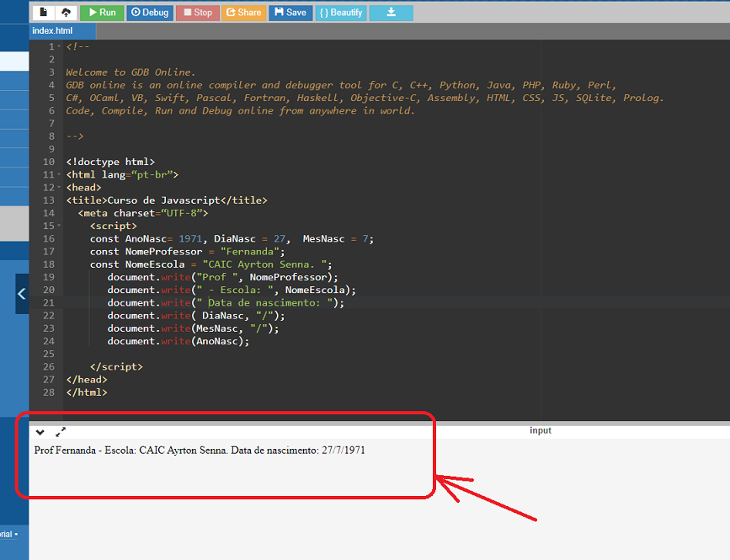Viewport: 730px width, 560px height.
Task: Fold the head tag at line 12
Action: [x=59, y=188]
